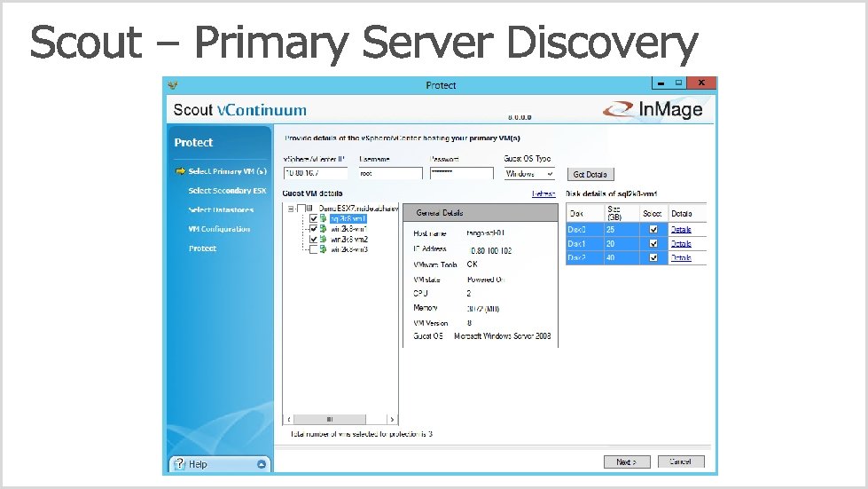This screenshot has height=489, width=868.
Task: Click the Help button in sidebar
Action: [x=219, y=464]
